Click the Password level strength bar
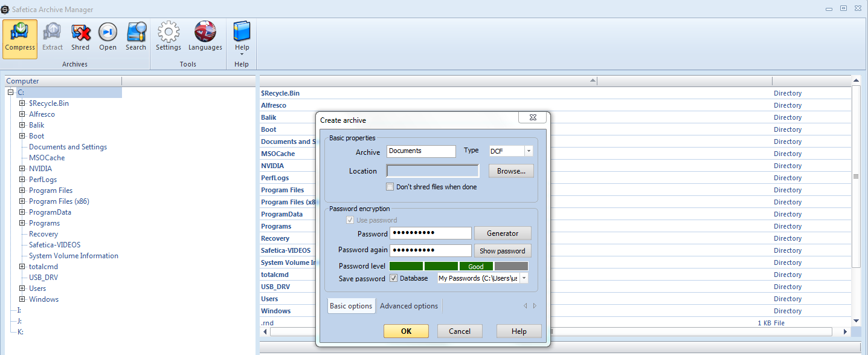This screenshot has width=868, height=355. click(x=459, y=266)
